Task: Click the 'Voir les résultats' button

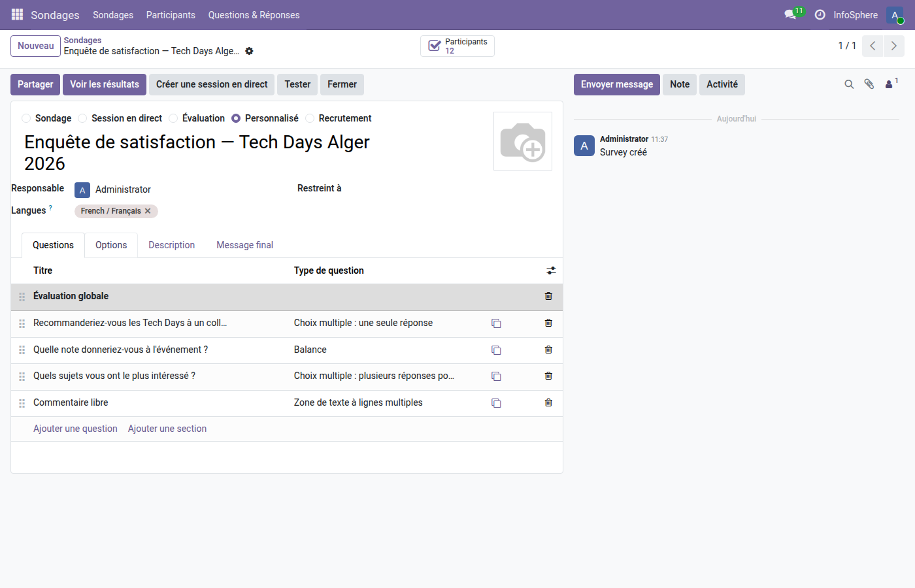Action: pos(105,84)
